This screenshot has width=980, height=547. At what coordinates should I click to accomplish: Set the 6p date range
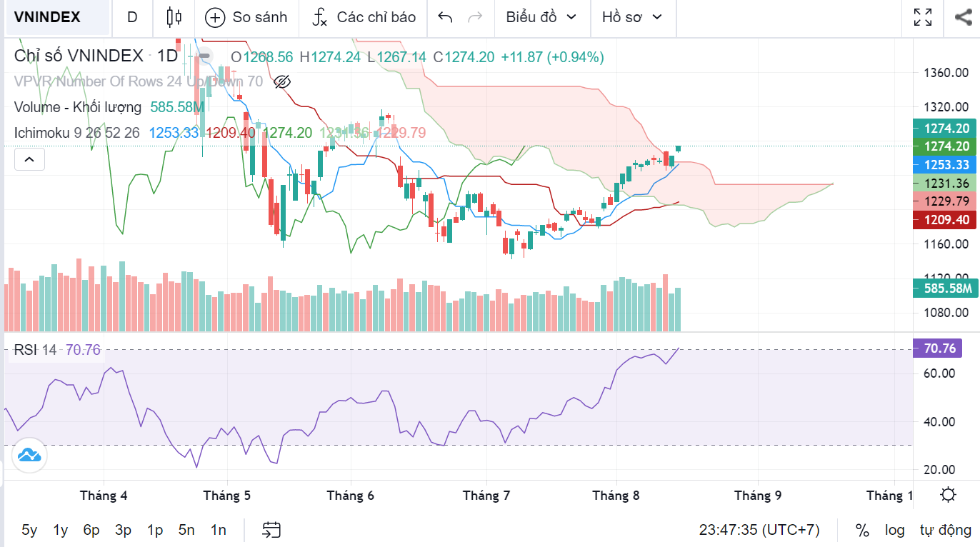91,530
